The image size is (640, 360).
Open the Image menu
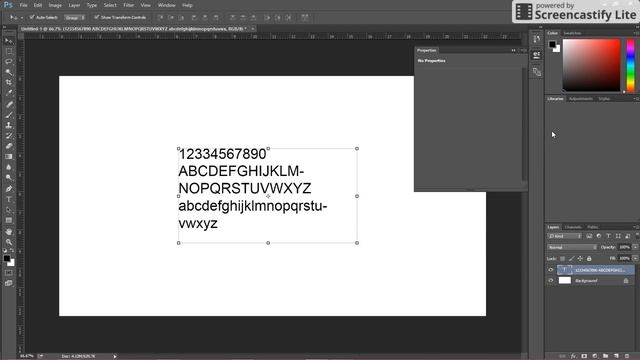coord(55,5)
